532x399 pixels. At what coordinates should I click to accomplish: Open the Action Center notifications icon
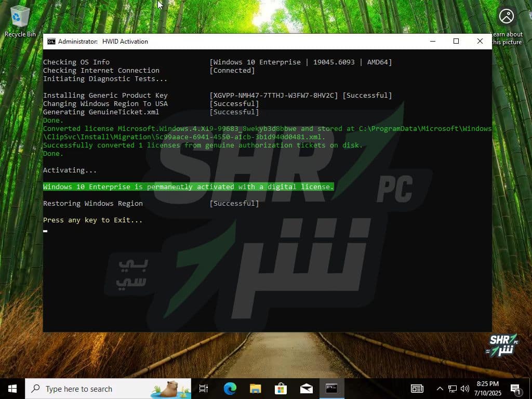click(516, 389)
